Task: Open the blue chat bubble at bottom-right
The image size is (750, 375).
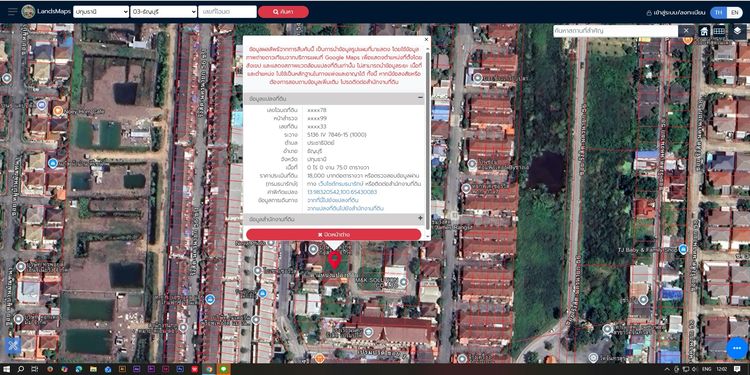Action: pyautogui.click(x=737, y=348)
